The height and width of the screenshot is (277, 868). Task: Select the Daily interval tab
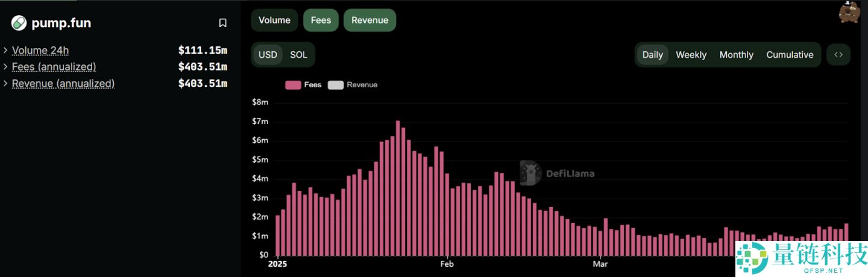click(x=652, y=55)
